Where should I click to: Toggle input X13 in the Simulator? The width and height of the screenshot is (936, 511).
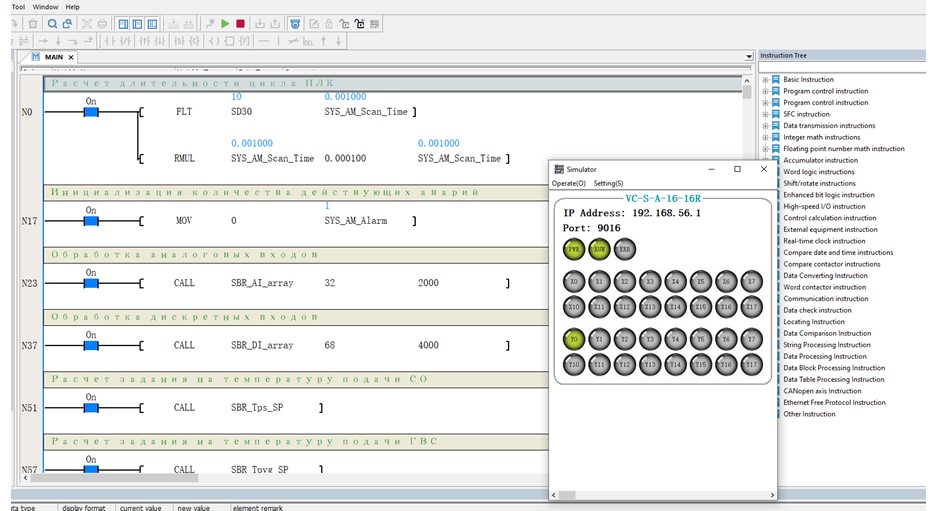tap(650, 307)
